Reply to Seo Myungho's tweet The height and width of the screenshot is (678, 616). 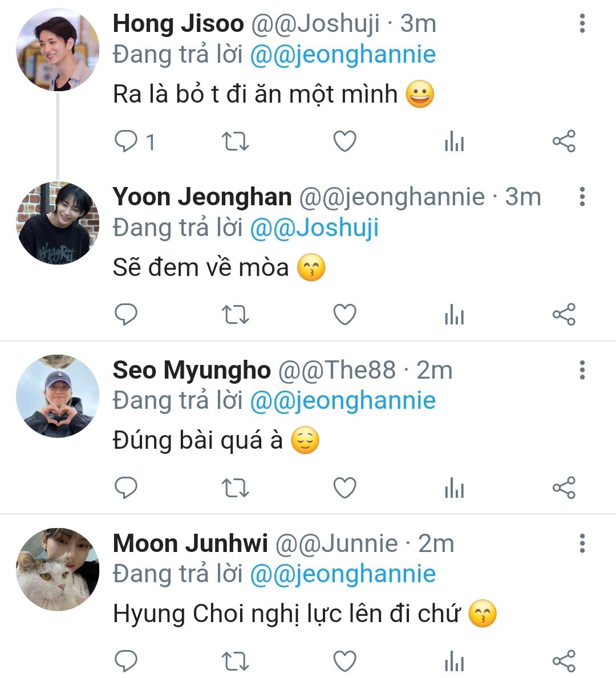coord(126,488)
